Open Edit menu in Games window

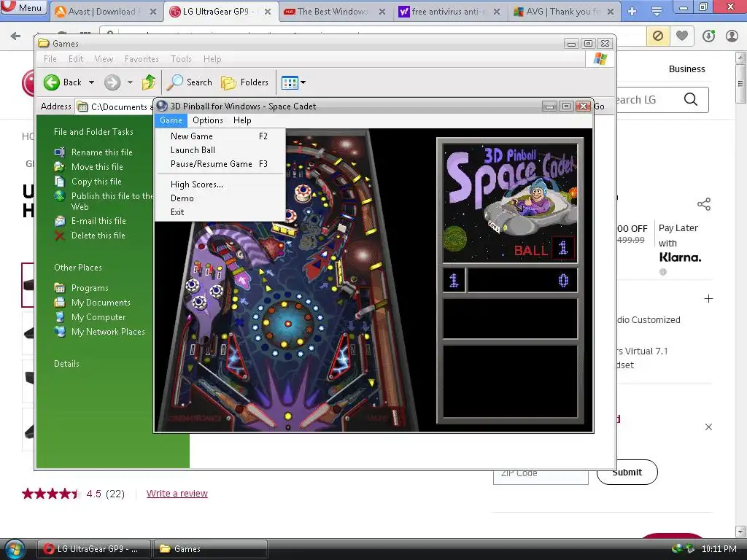click(x=76, y=59)
